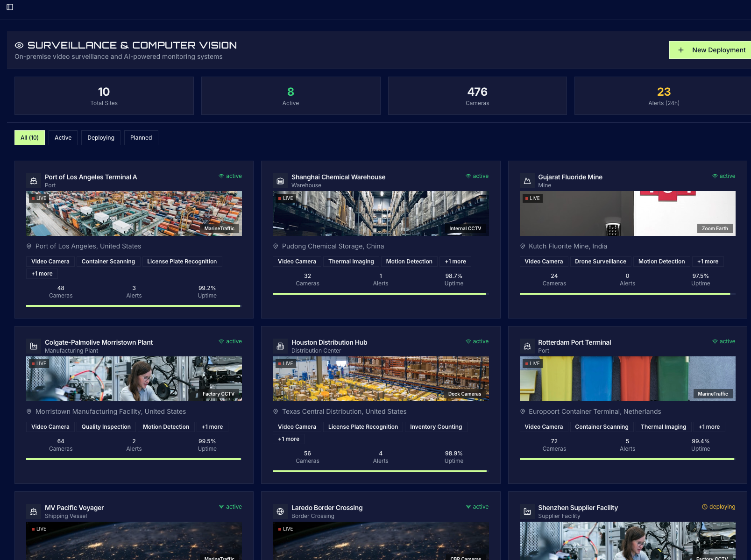Expand +1 more tags on Houston Distribution Hub card
Image resolution: width=751 pixels, height=560 pixels.
click(x=289, y=439)
